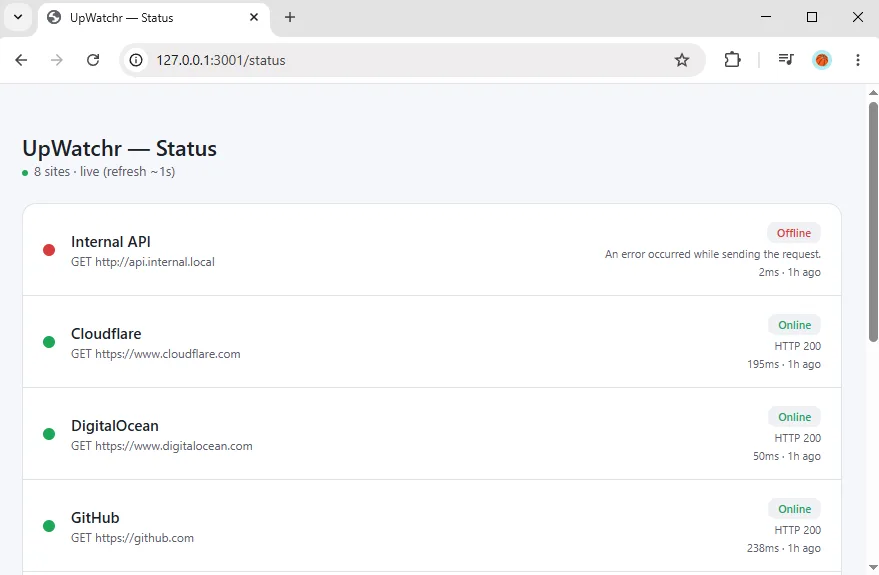View site information icon in address bar
Viewport: 879px width, 575px height.
tap(136, 60)
